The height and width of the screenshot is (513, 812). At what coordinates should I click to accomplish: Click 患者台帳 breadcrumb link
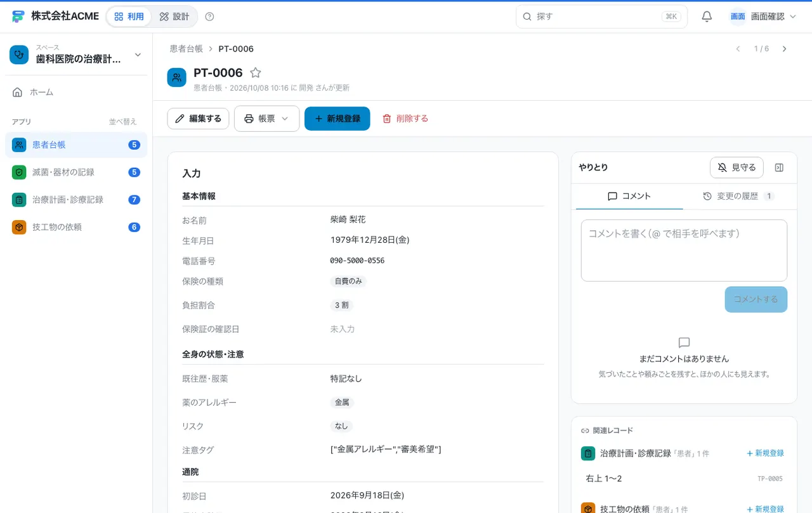[186, 49]
